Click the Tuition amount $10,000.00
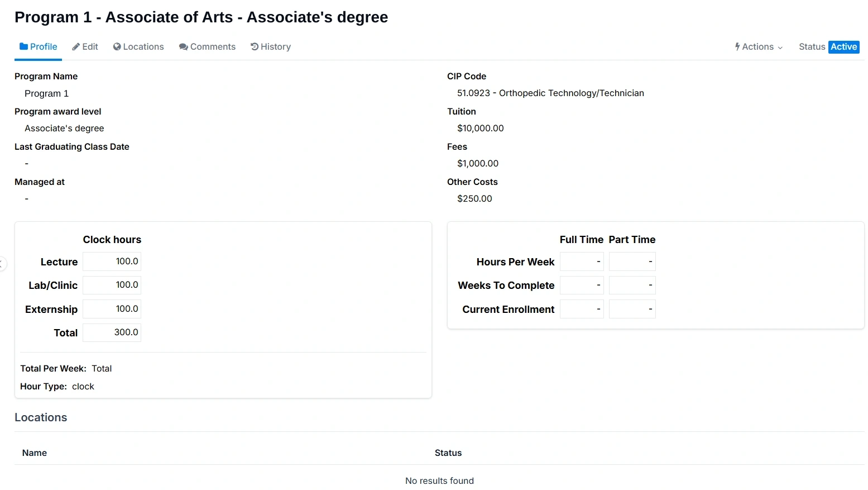The image size is (868, 490). coord(480,129)
